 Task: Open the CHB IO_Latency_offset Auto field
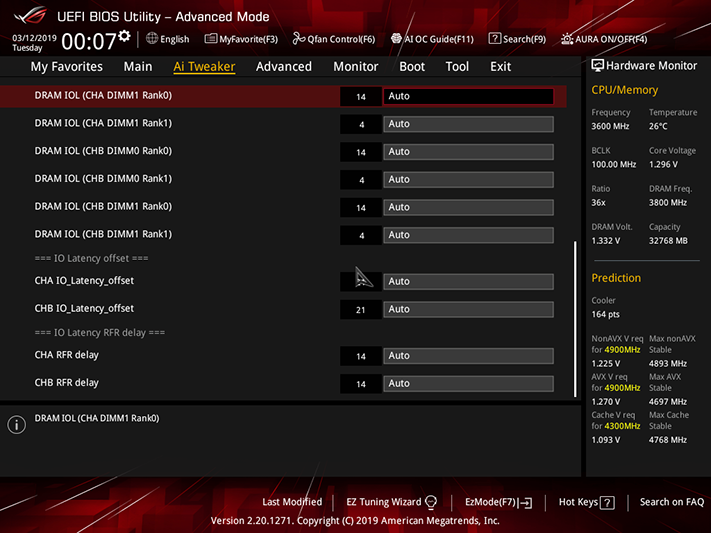coord(468,309)
